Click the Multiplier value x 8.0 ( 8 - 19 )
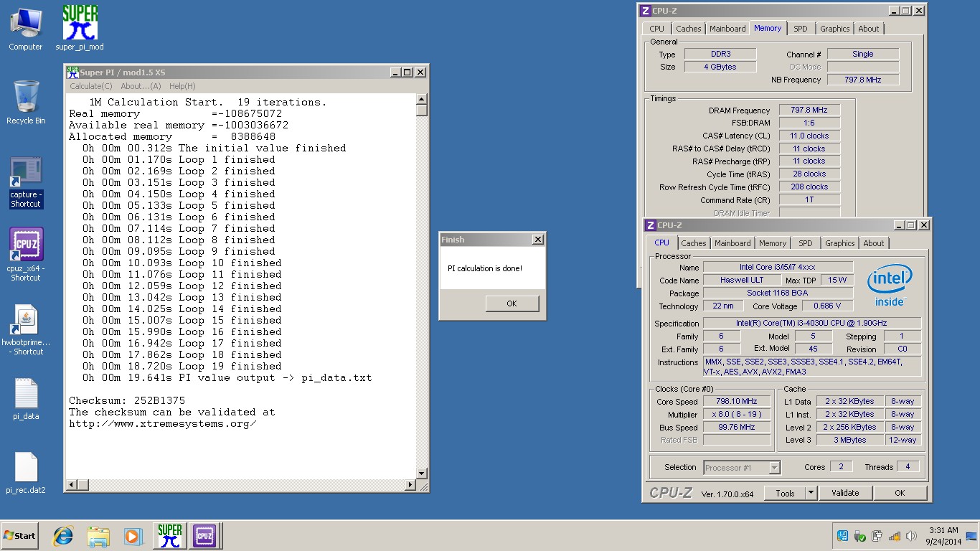Image resolution: width=980 pixels, height=551 pixels. point(737,415)
